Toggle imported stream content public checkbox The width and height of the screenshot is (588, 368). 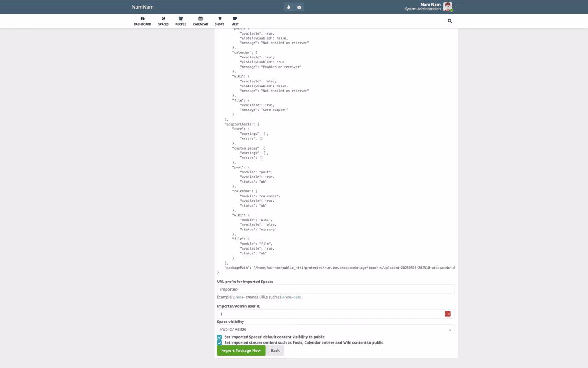click(x=220, y=343)
